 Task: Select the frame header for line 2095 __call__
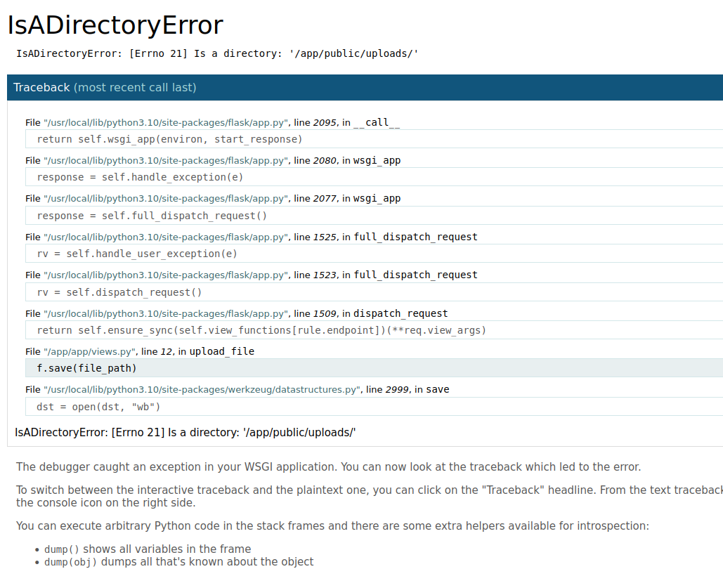(x=212, y=122)
